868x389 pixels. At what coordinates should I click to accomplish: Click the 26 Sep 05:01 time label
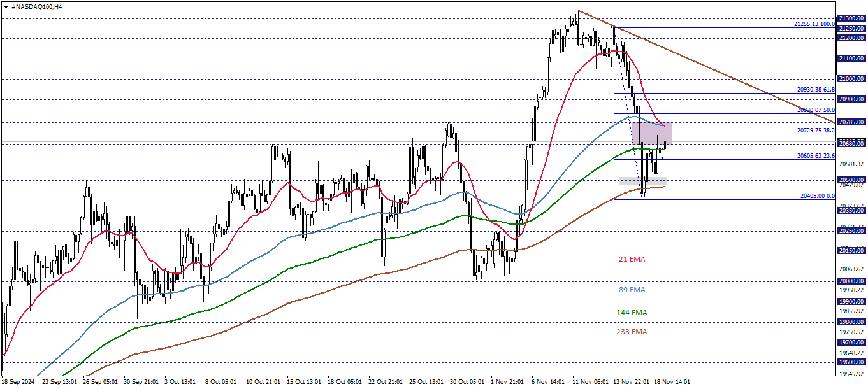point(99,382)
